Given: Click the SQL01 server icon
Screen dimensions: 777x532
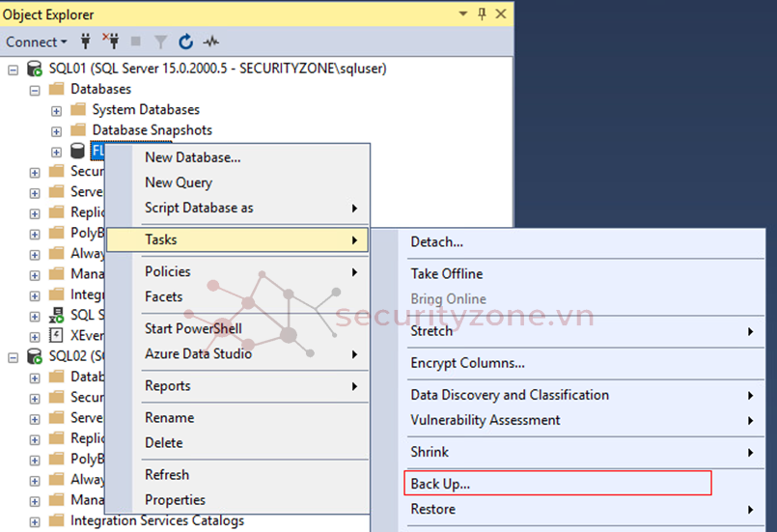Looking at the screenshot, I should pyautogui.click(x=35, y=70).
